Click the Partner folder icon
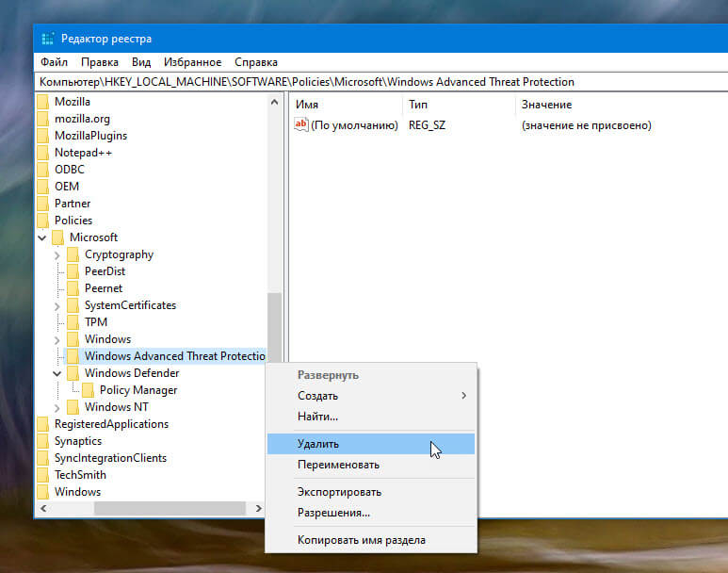Viewport: 728px width, 573px height. tap(42, 204)
